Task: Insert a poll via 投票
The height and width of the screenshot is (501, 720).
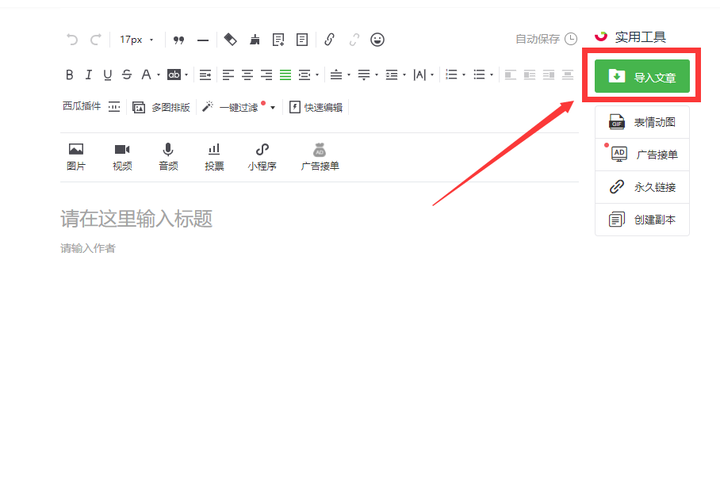Action: [x=214, y=157]
